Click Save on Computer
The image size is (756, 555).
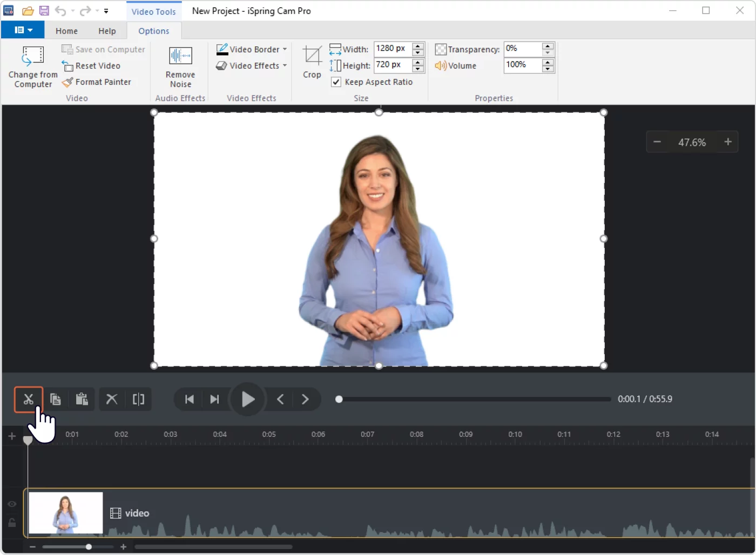pyautogui.click(x=103, y=50)
